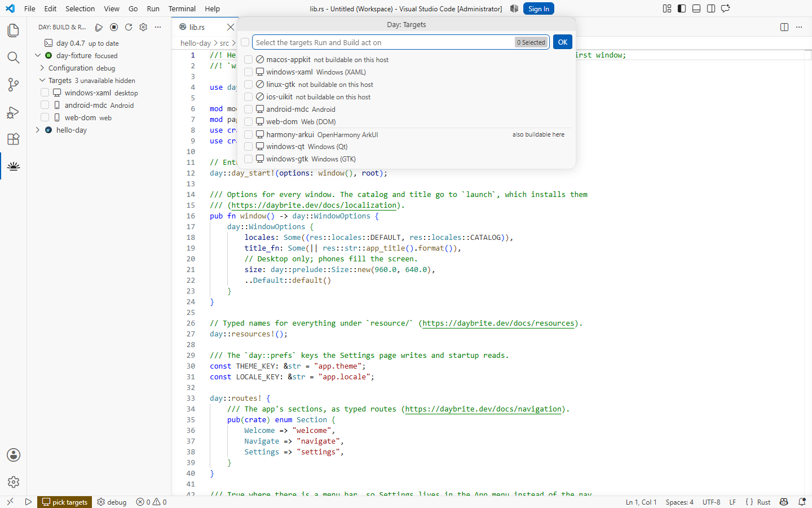Open the Selection menu
The width and height of the screenshot is (812, 508).
(80, 8)
